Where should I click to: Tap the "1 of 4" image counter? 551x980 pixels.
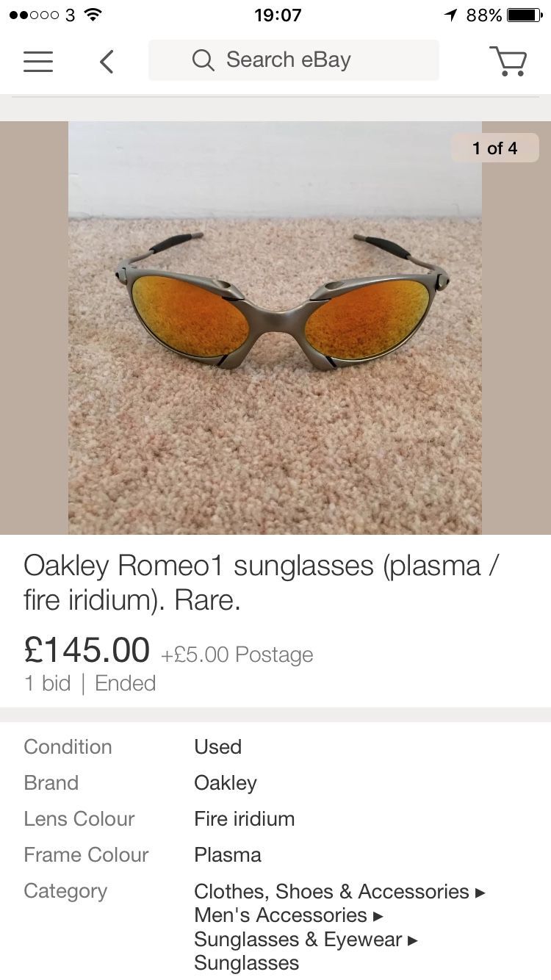[x=494, y=148]
